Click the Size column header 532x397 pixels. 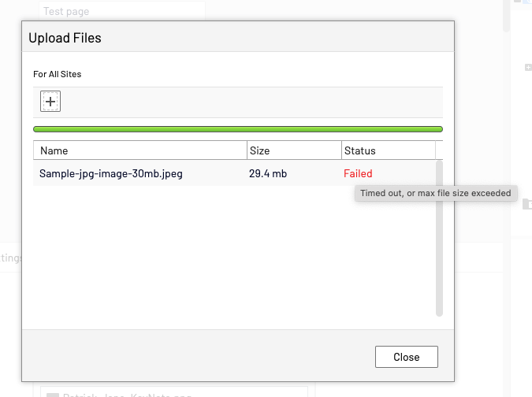[x=259, y=150]
